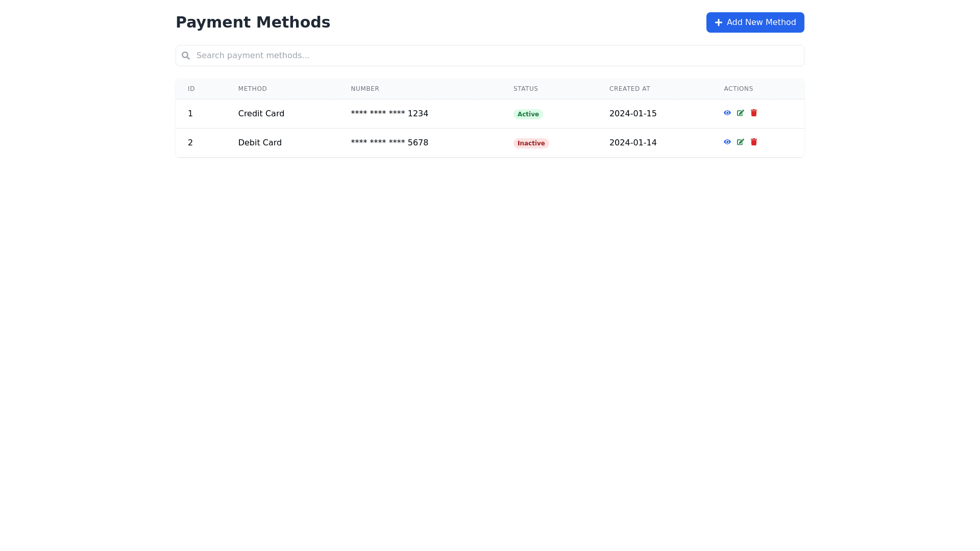This screenshot has width=980, height=551.
Task: Click the Status column header
Action: pyautogui.click(x=525, y=89)
